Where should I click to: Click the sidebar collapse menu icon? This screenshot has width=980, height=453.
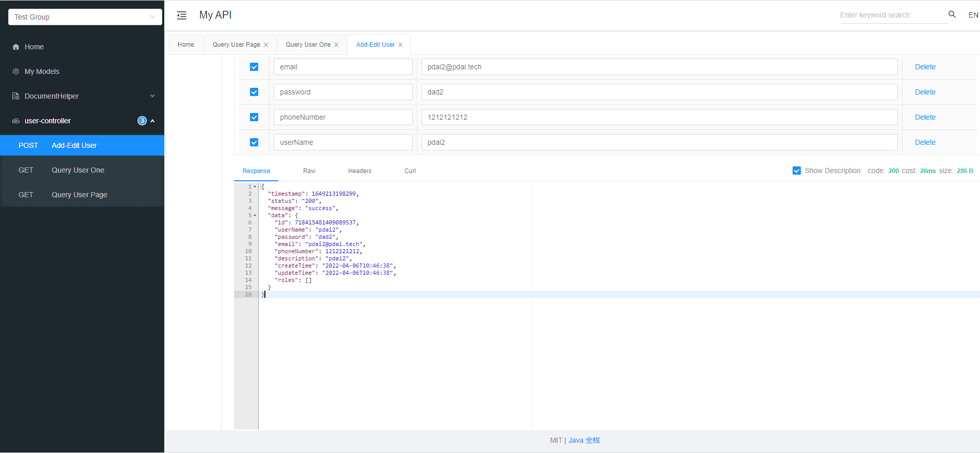(182, 15)
